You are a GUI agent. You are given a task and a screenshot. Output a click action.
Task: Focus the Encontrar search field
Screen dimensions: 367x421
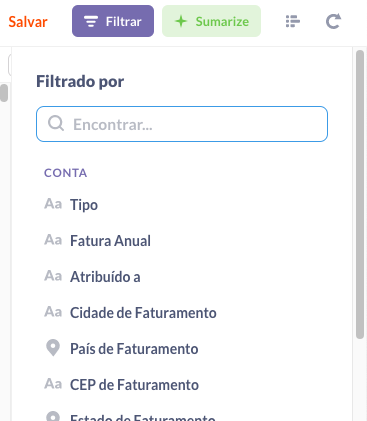click(182, 124)
